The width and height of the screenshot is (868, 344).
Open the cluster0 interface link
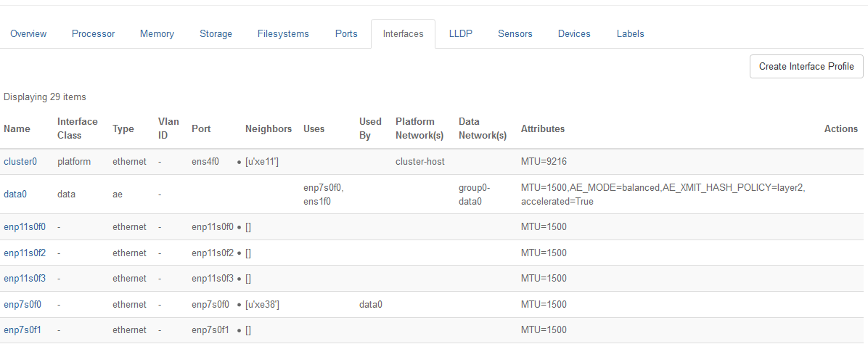point(20,162)
